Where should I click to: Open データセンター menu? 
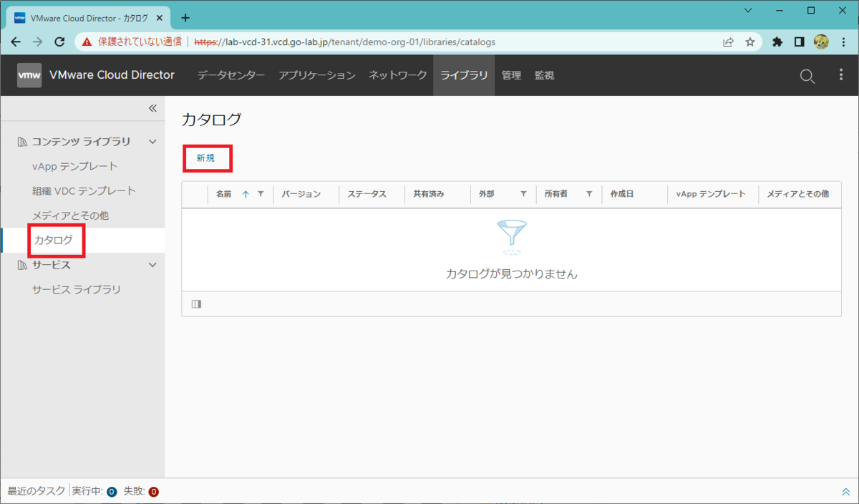[231, 75]
